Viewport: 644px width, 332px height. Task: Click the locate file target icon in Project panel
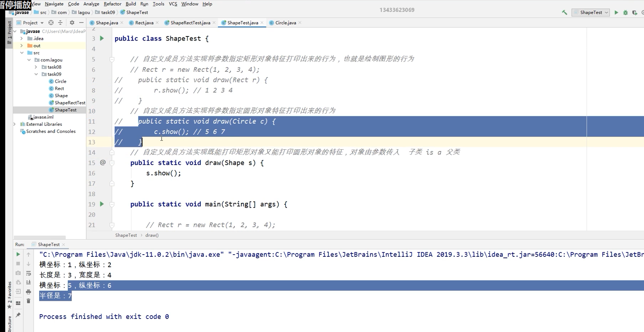[x=51, y=23]
